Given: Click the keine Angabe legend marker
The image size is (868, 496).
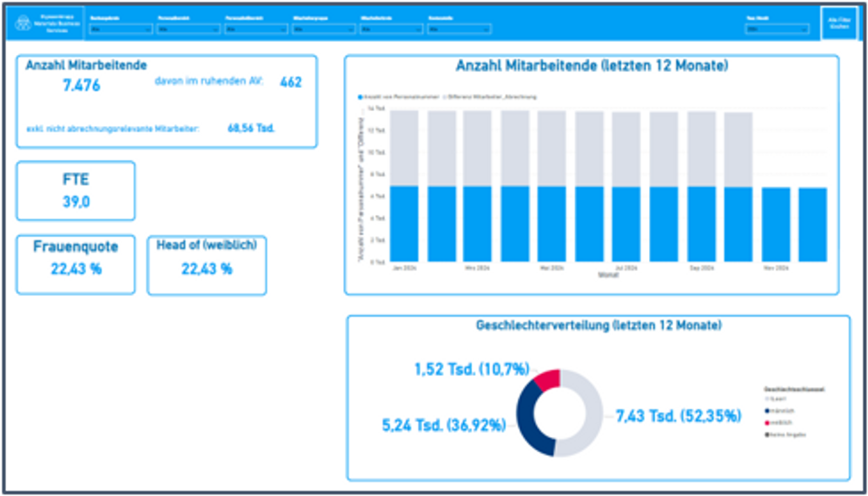Looking at the screenshot, I should click(766, 434).
